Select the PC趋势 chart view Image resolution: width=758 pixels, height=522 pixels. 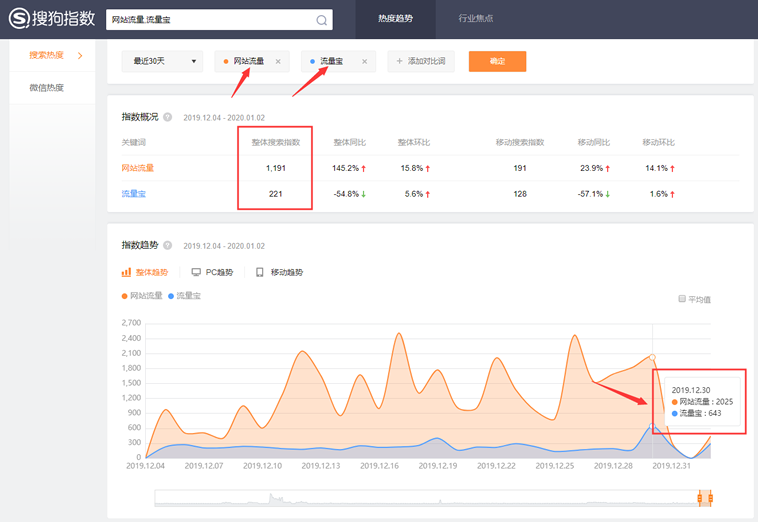coord(212,272)
